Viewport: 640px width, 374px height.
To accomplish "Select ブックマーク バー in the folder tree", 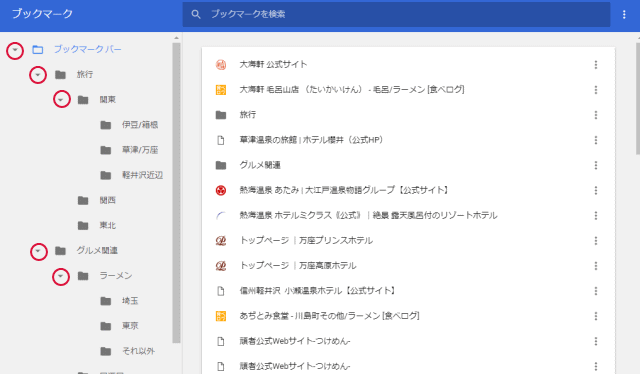I will (x=87, y=49).
